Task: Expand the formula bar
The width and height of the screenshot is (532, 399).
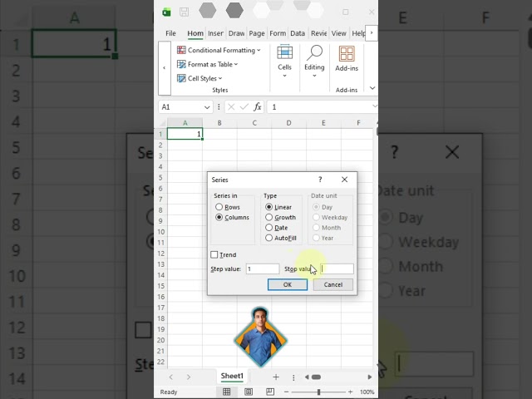Action: (x=375, y=106)
